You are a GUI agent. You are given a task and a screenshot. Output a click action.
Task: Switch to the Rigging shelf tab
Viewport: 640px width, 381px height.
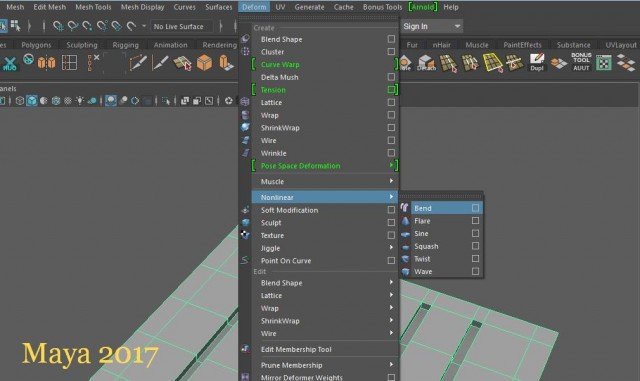tap(126, 45)
